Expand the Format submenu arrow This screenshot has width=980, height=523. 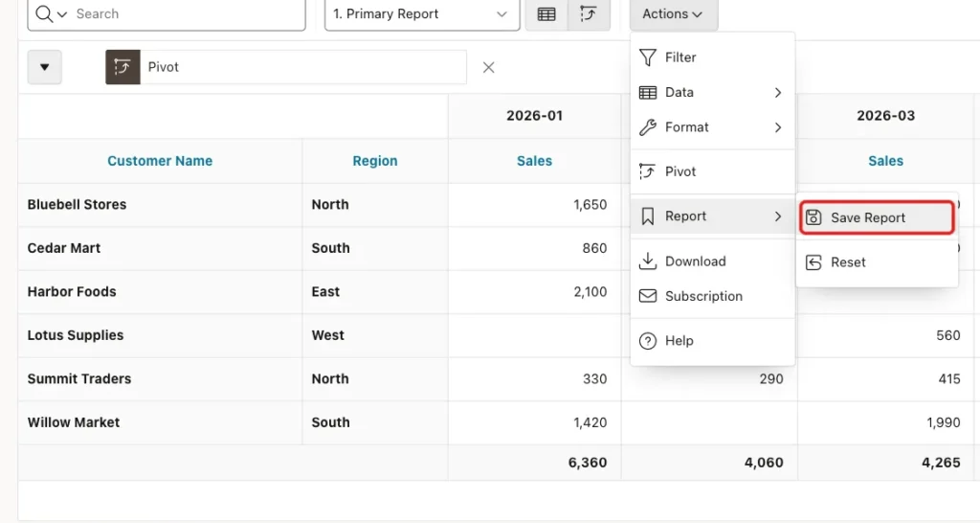pos(777,127)
